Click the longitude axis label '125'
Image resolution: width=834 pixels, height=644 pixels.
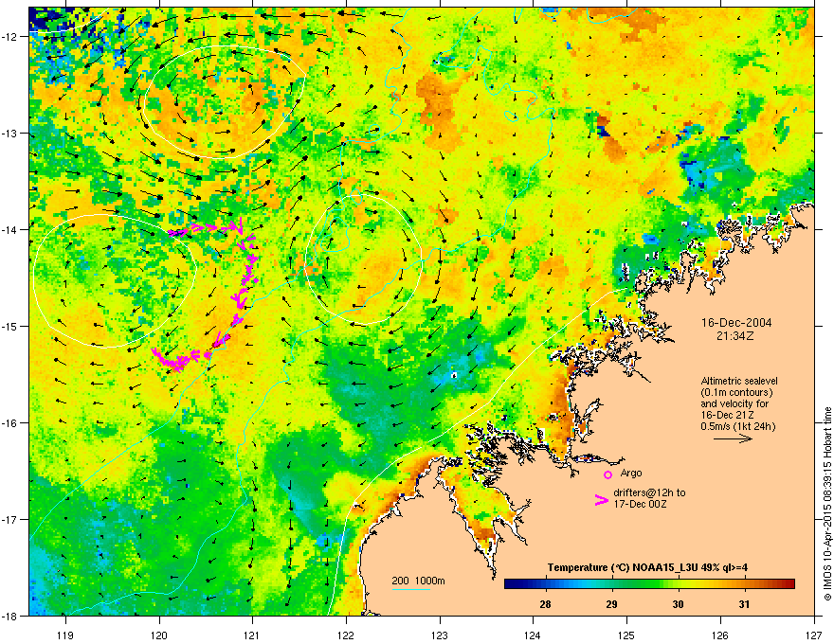tap(626, 635)
